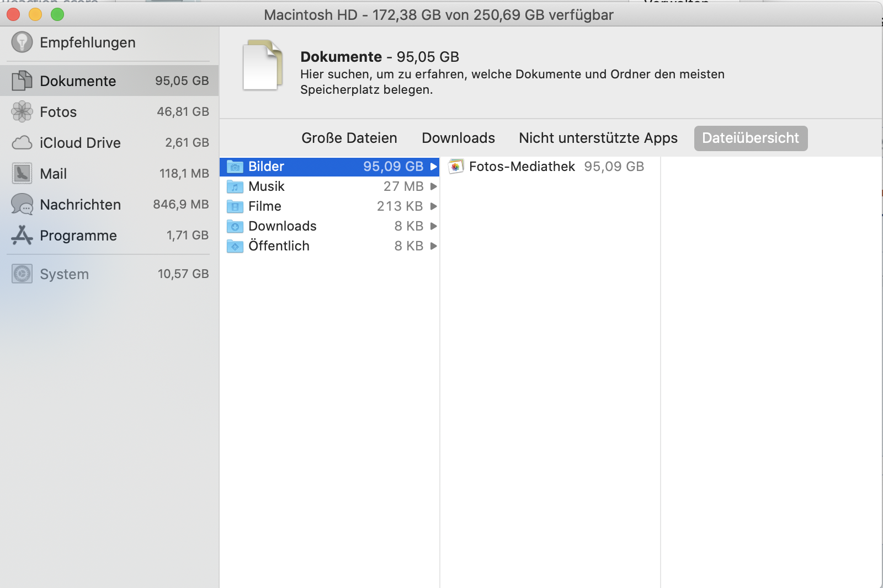The image size is (883, 588).
Task: Click the 27 MB Musik size
Action: click(x=403, y=186)
